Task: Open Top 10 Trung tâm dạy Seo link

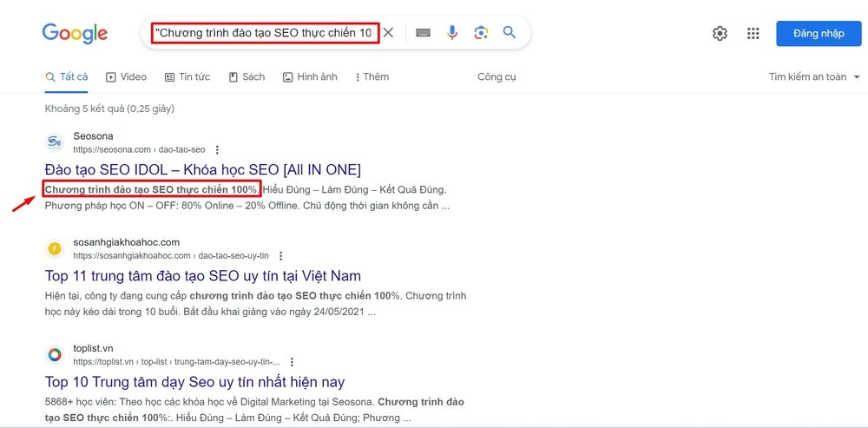Action: [x=194, y=381]
